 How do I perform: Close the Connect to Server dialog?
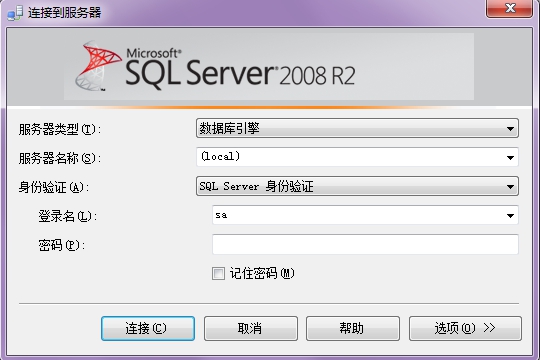509,8
